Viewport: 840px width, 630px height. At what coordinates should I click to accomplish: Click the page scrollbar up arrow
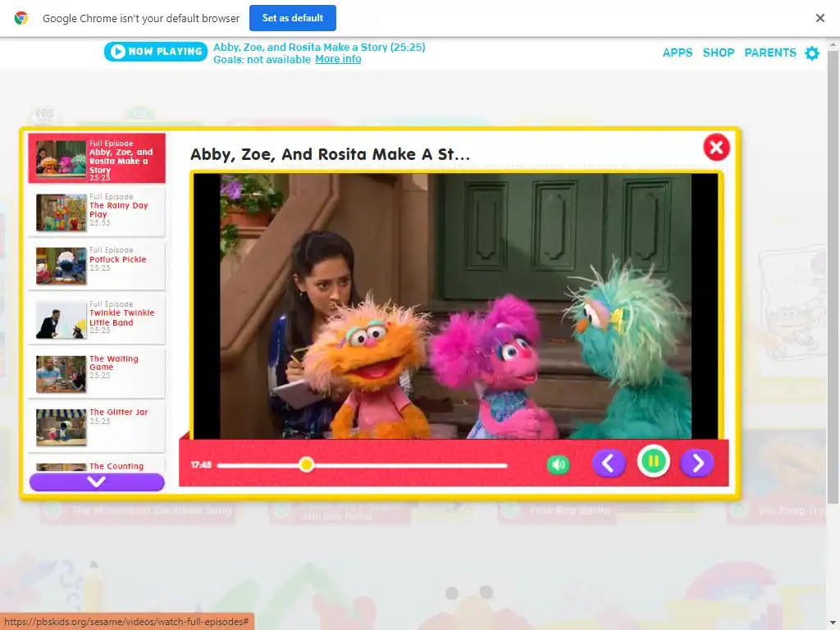(x=833, y=43)
